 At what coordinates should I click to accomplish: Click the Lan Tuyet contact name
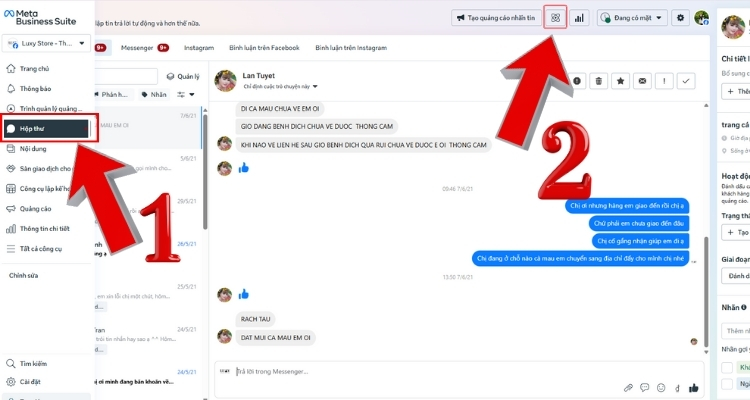click(x=258, y=76)
